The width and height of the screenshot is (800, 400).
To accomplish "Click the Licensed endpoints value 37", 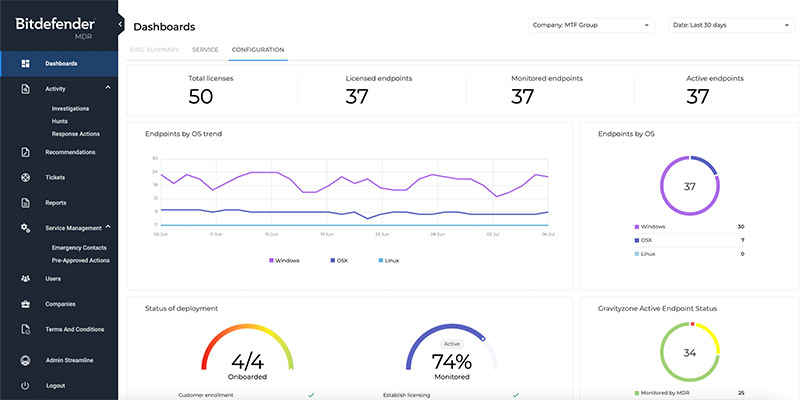I will 357,96.
